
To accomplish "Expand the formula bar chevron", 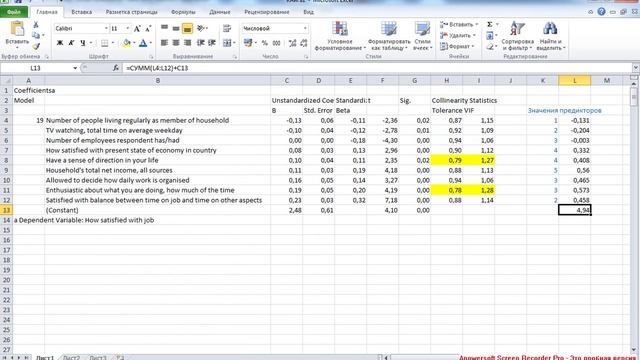I will click(x=636, y=68).
